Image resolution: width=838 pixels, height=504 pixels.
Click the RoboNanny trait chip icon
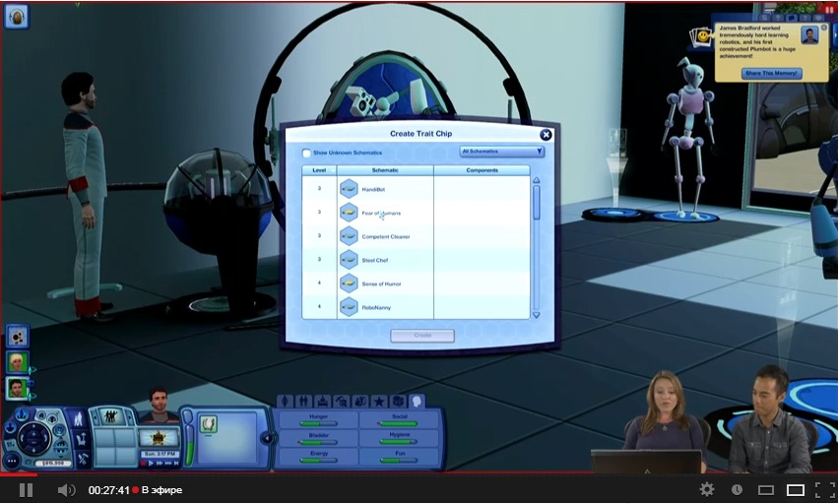pyautogui.click(x=349, y=307)
